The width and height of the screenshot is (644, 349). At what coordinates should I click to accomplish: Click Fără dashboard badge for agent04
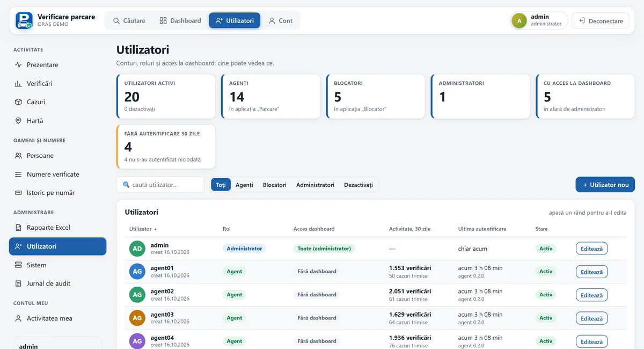[x=317, y=341]
